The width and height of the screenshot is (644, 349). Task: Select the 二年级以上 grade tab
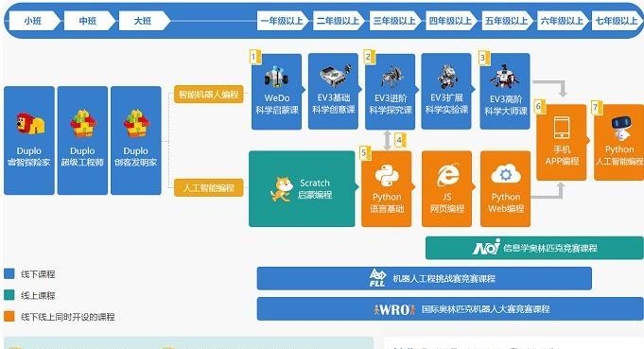coord(339,21)
